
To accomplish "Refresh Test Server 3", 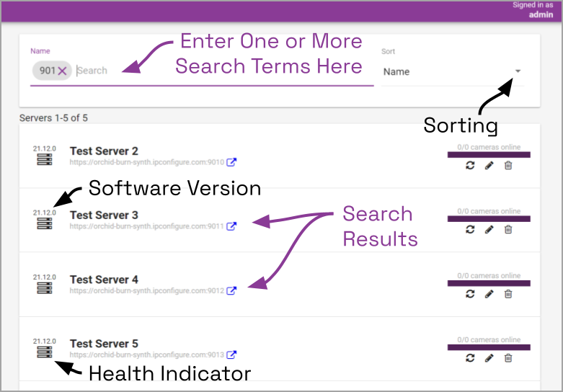I will point(470,230).
